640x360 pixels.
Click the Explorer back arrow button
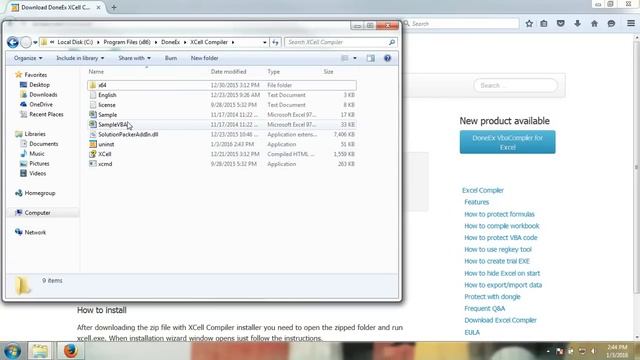pos(13,42)
